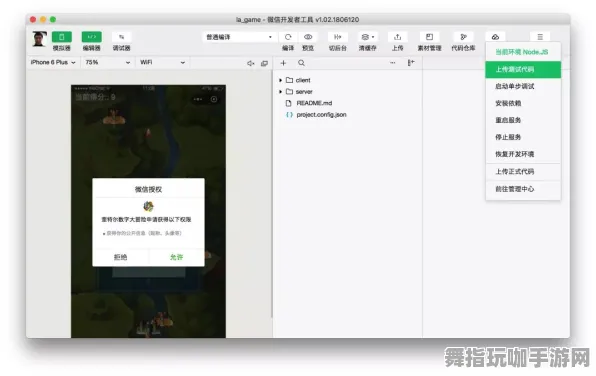The image size is (596, 376).
Task: Select 停止服务 menu item
Action: [x=523, y=137]
